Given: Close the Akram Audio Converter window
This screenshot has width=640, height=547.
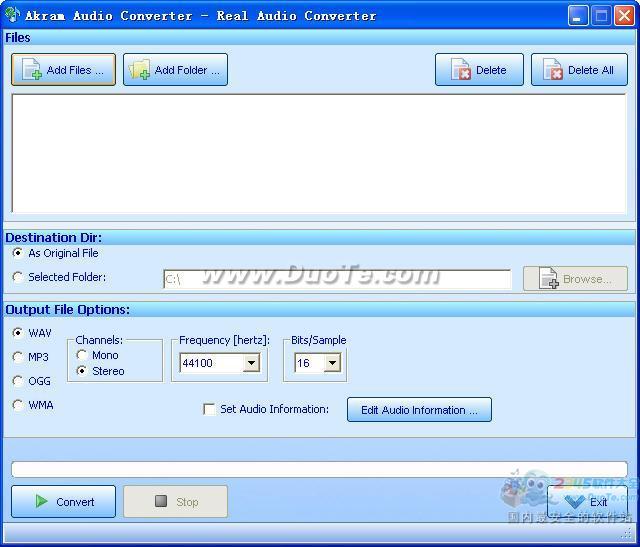Looking at the screenshot, I should pos(624,16).
